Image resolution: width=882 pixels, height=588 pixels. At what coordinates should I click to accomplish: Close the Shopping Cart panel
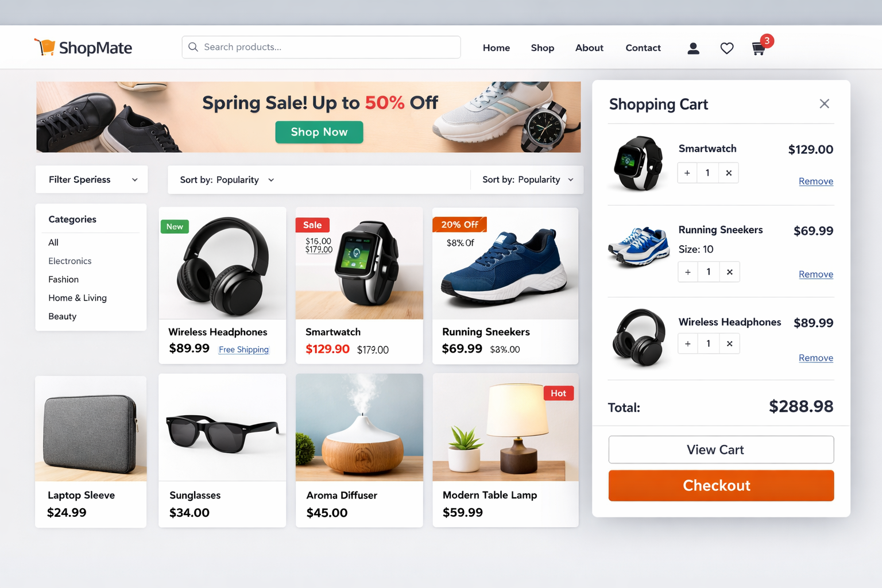[x=824, y=104]
